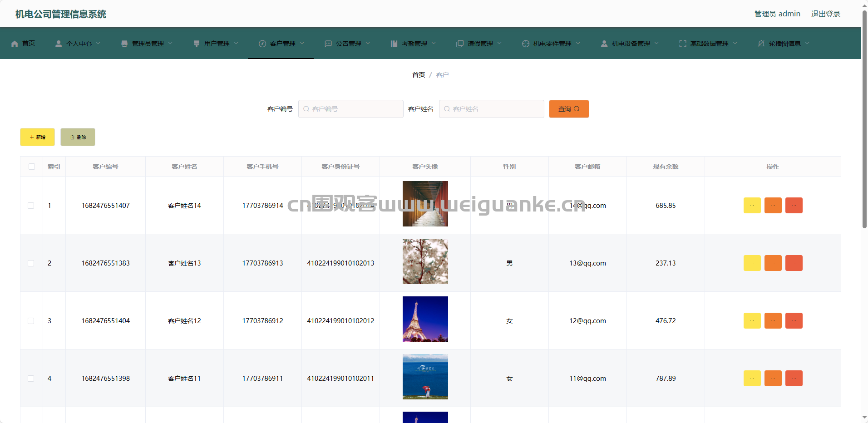Screen dimensions: 868x423
Task: Check the box for row 客户姓名13
Action: tap(31, 263)
